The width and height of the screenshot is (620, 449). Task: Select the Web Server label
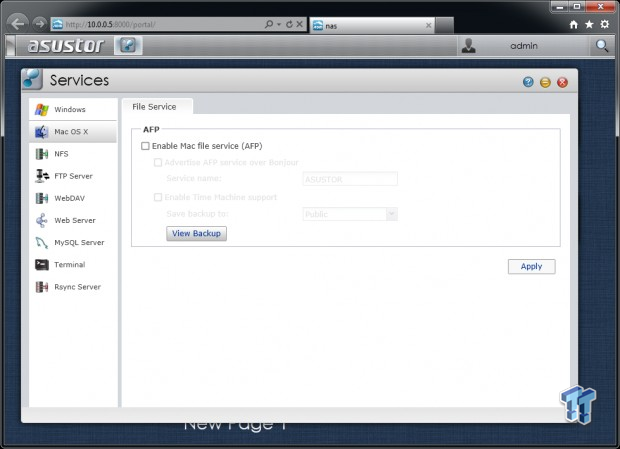[x=75, y=220]
